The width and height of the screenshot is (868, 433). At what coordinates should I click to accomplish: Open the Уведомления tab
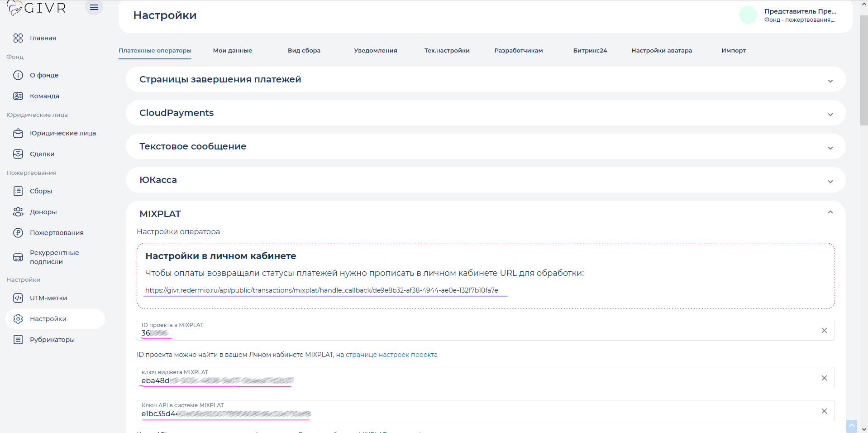click(376, 51)
